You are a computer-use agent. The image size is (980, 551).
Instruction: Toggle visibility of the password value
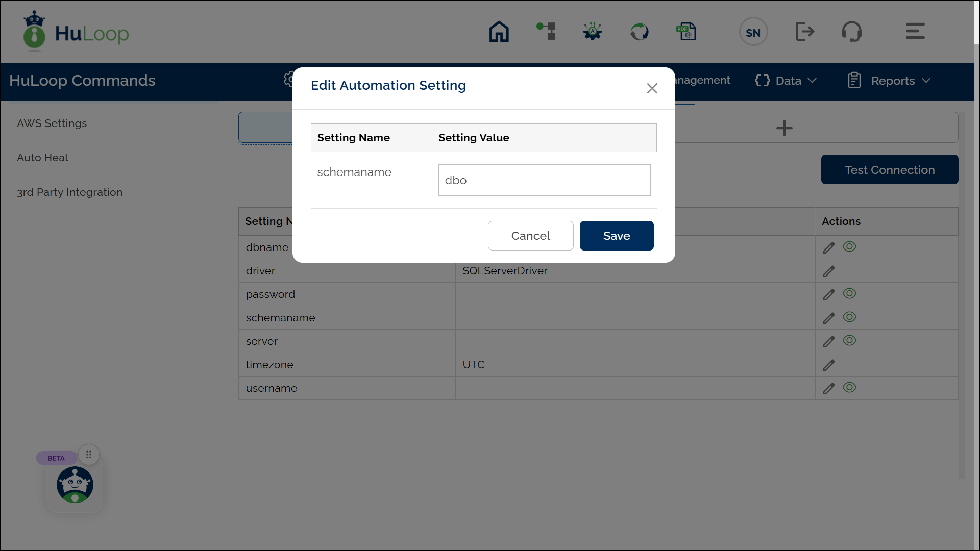coord(849,293)
